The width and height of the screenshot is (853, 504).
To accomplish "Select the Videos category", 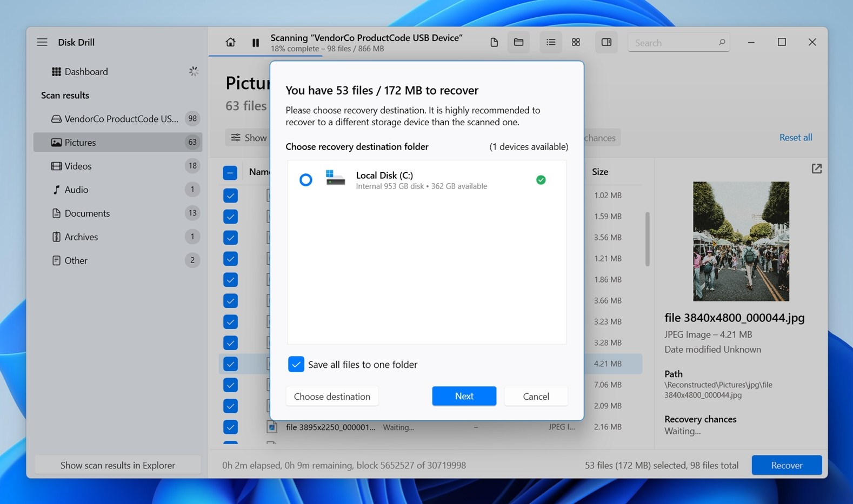I will tap(118, 166).
